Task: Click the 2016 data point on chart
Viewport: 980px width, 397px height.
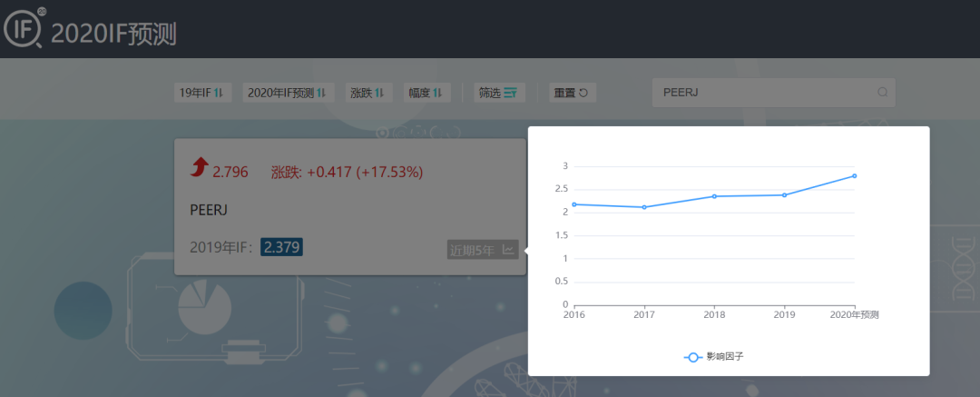Action: click(x=574, y=204)
